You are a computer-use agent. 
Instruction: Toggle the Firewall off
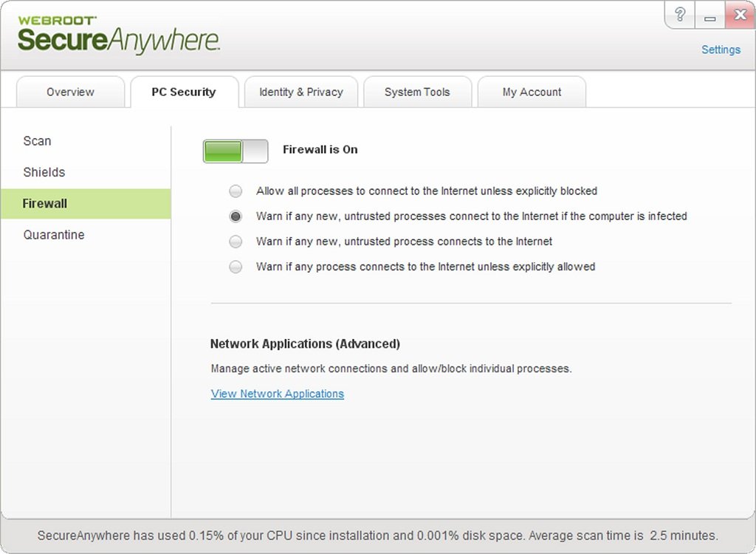click(x=235, y=151)
